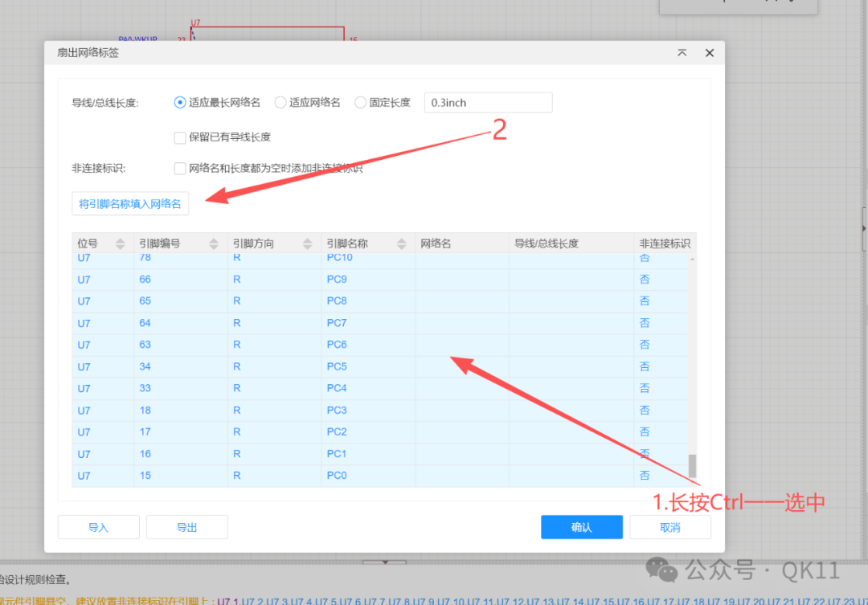Select the 固定长度 radio option
Viewport: 868px width, 605px height.
click(360, 102)
